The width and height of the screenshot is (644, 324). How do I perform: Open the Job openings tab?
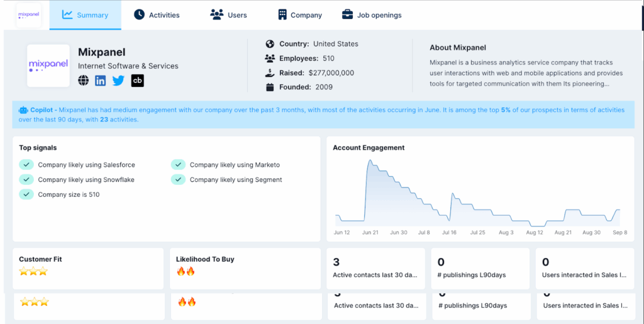pyautogui.click(x=371, y=15)
